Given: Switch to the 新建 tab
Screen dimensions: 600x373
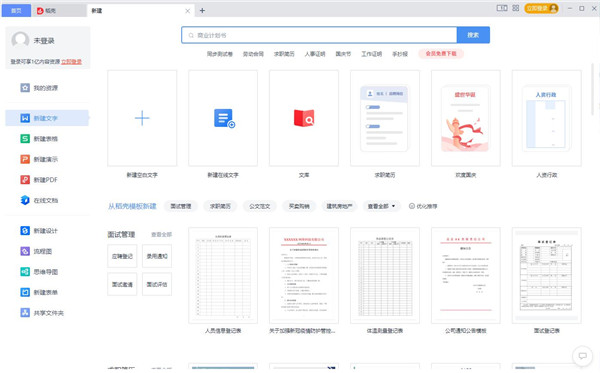Looking at the screenshot, I should pos(140,11).
